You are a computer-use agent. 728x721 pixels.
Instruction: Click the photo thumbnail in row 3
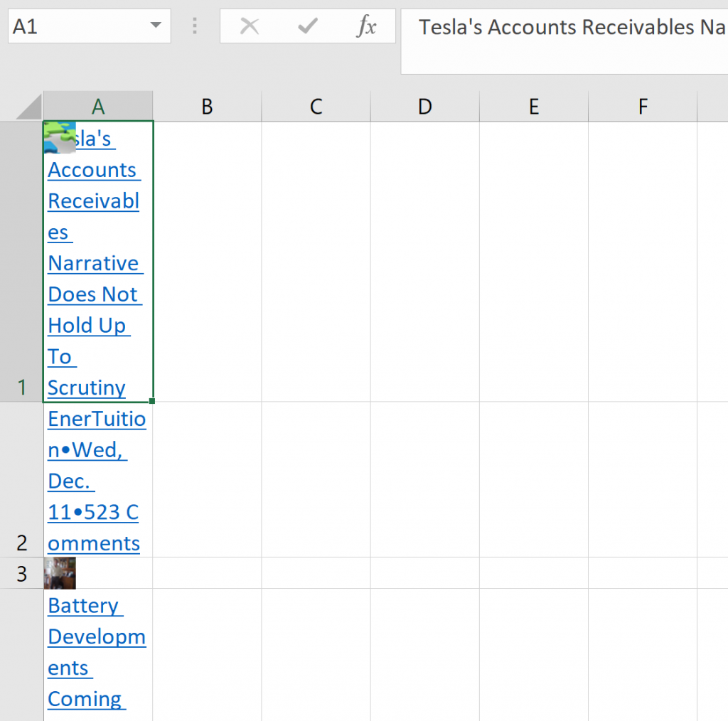tap(60, 573)
